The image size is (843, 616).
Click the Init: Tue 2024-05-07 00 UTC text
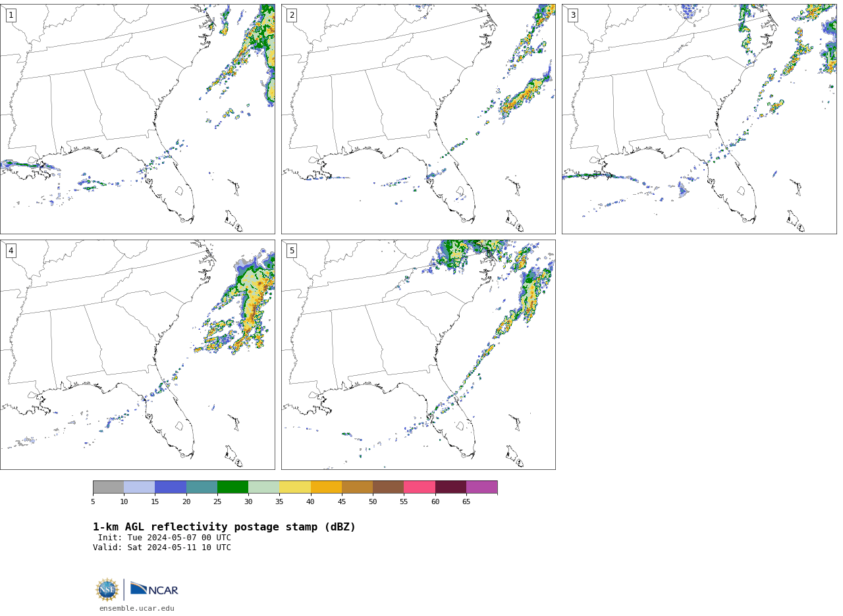tap(165, 538)
